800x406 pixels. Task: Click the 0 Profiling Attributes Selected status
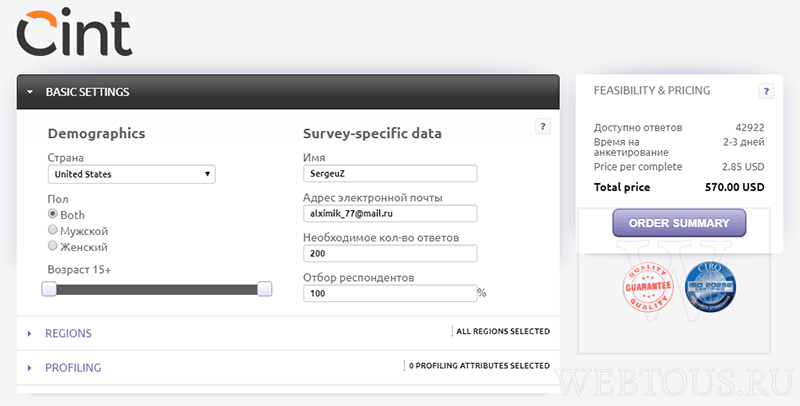480,366
